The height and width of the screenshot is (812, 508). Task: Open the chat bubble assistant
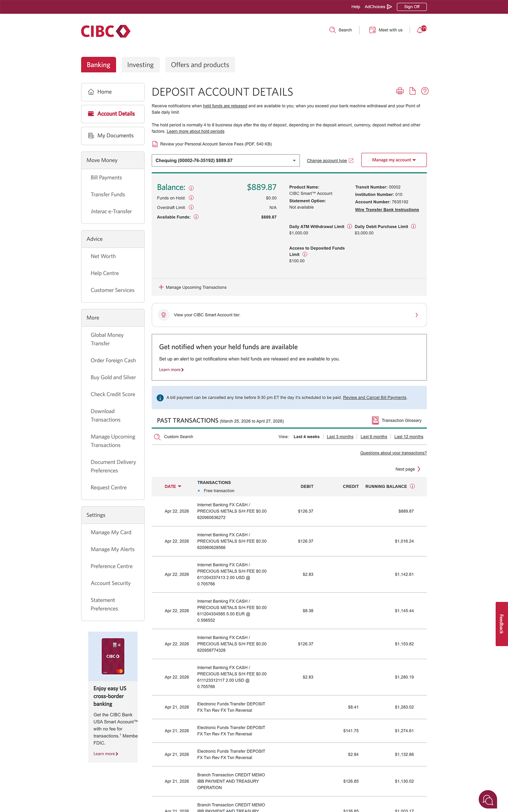pos(488,799)
